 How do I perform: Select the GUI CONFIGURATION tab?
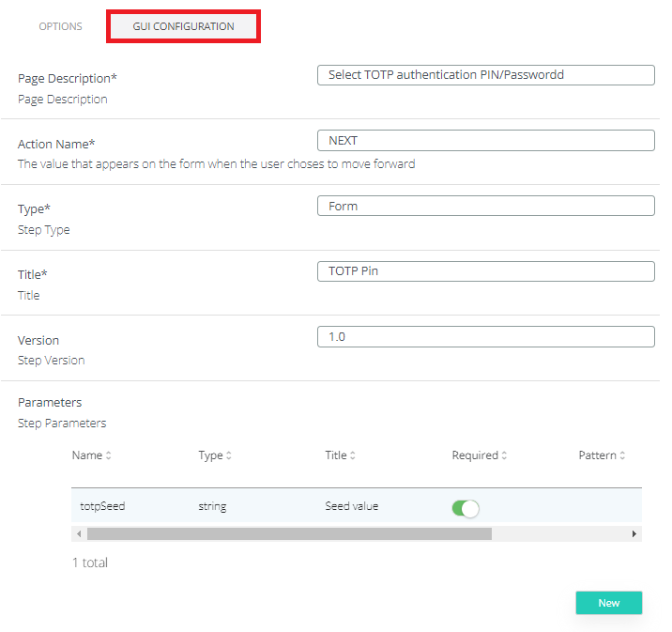(x=183, y=26)
